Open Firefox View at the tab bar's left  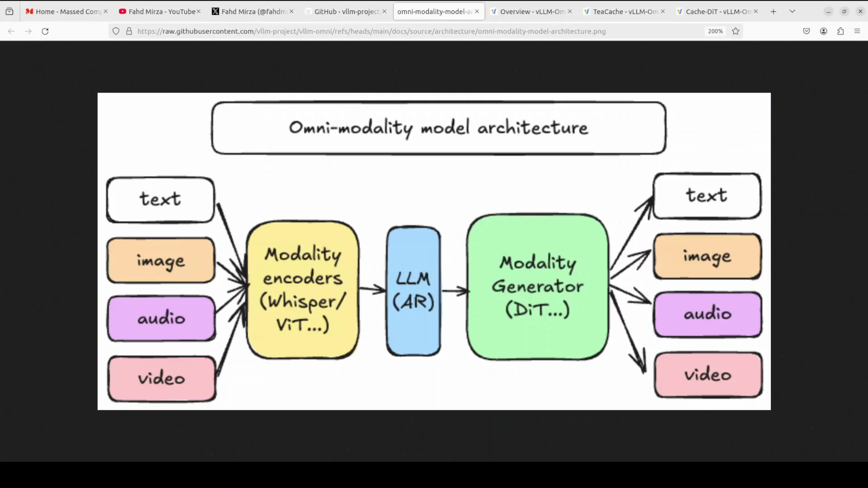9,12
